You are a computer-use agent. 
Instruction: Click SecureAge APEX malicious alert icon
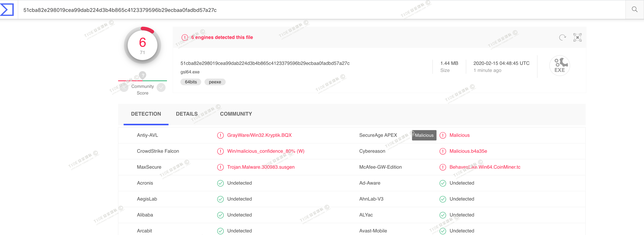tap(442, 135)
